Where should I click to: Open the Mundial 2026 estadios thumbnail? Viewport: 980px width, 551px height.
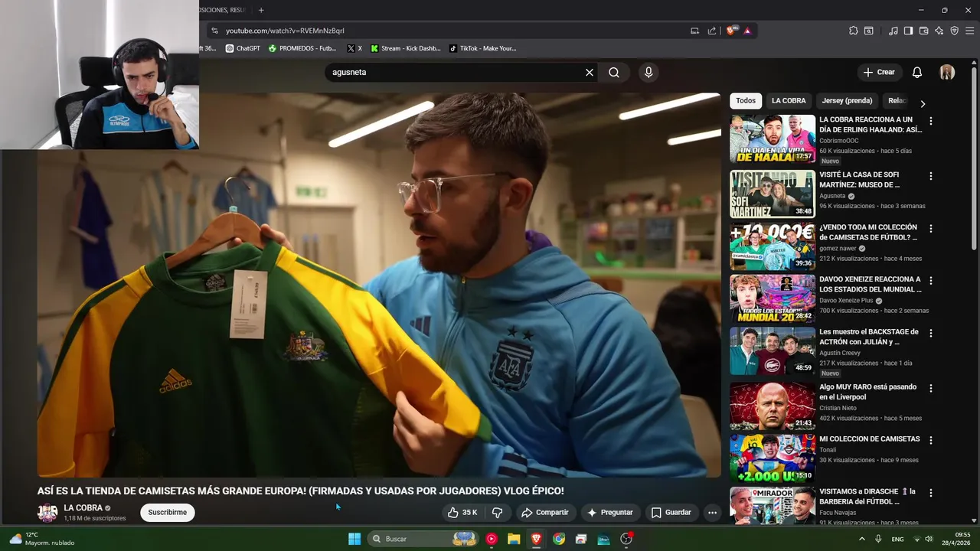(x=773, y=299)
